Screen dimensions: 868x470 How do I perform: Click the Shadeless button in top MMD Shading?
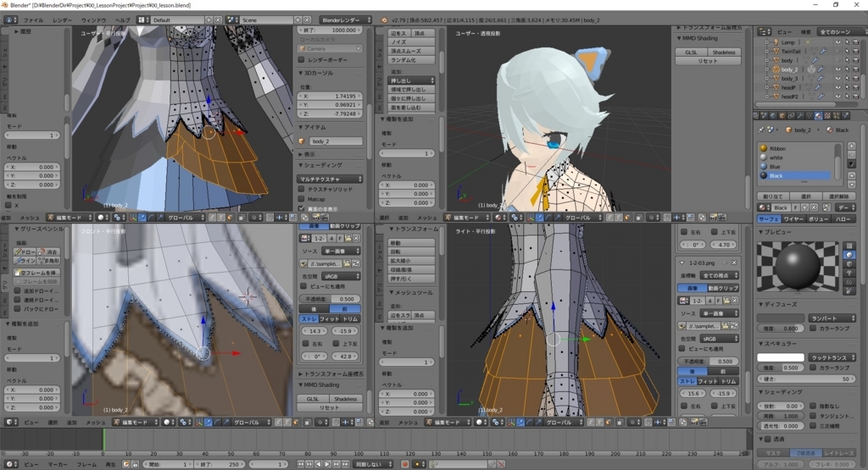pos(724,52)
